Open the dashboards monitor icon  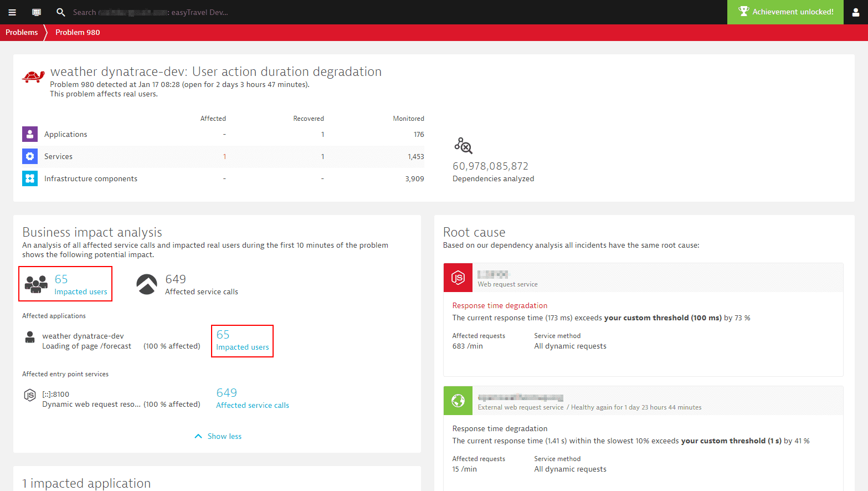pyautogui.click(x=37, y=12)
